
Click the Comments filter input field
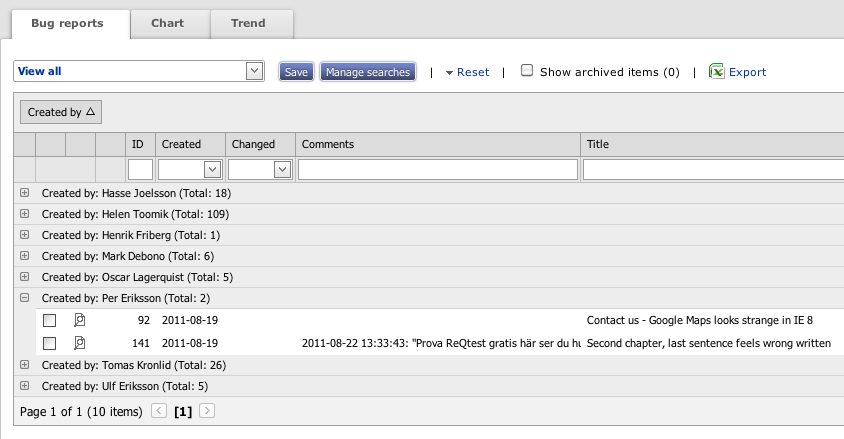point(437,170)
